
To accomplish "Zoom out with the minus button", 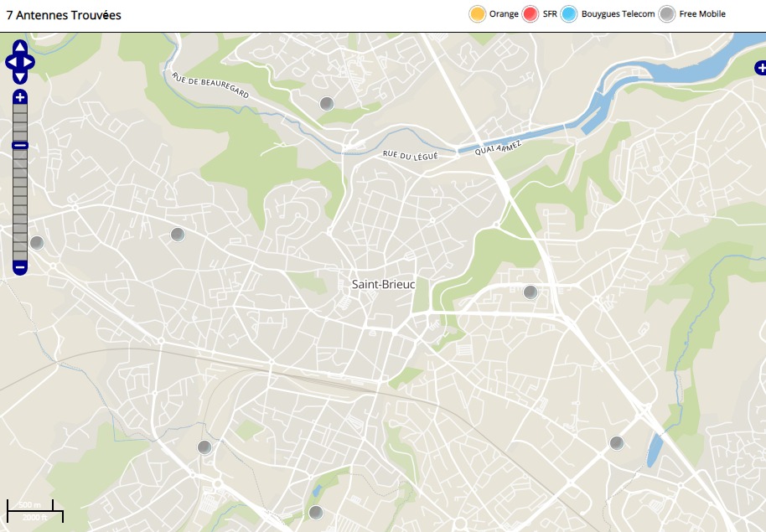I will [20, 268].
